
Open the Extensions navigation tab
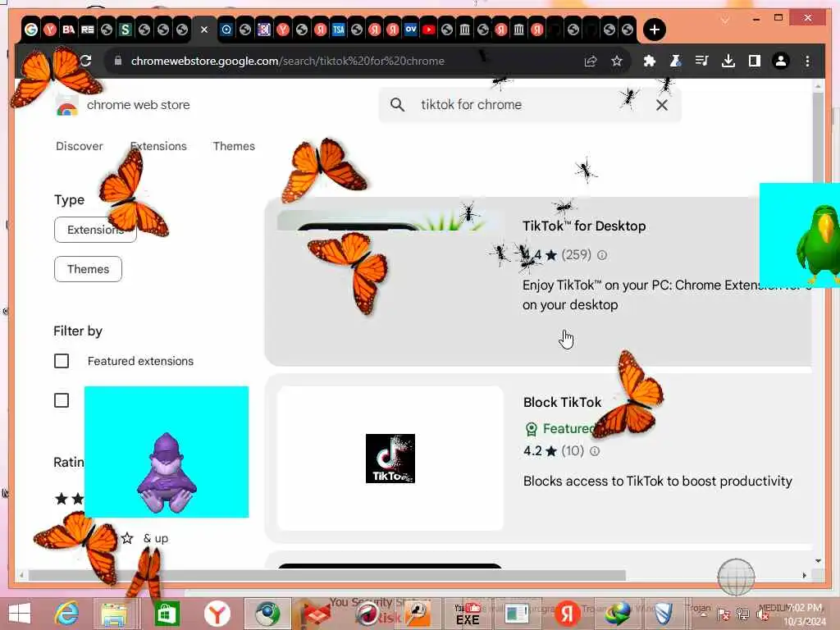(x=158, y=146)
